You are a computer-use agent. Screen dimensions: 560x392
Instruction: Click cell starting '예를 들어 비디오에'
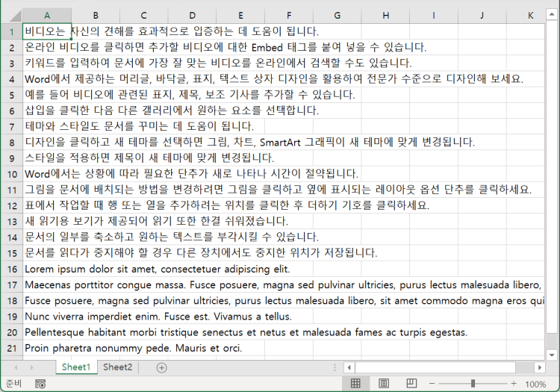pyautogui.click(x=47, y=95)
